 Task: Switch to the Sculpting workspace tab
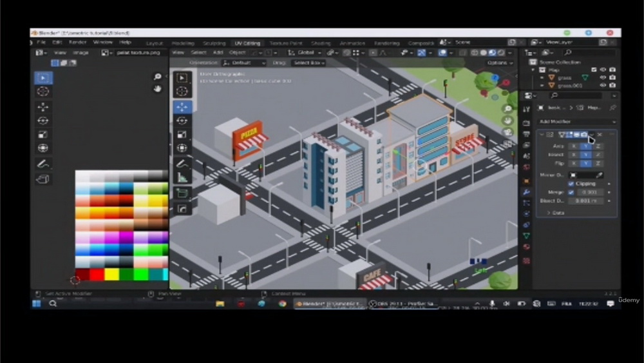pos(214,43)
